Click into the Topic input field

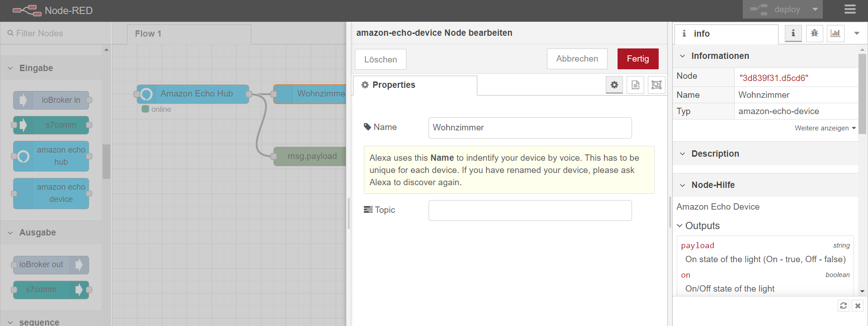(x=530, y=211)
